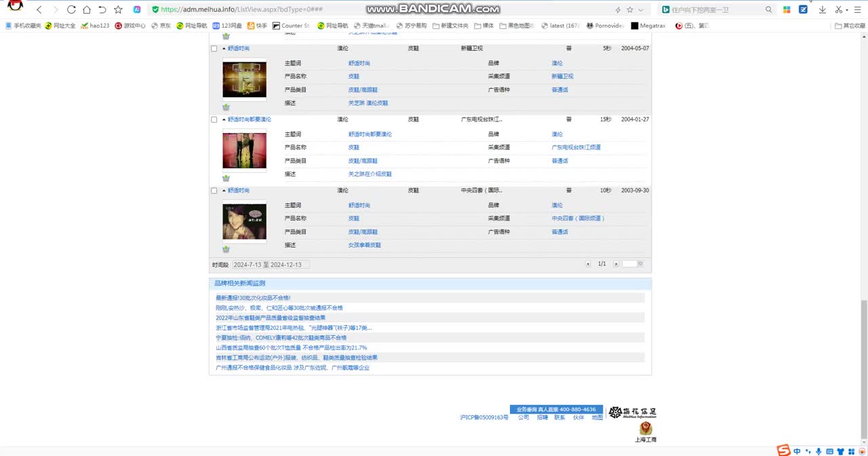
Task: Open the 其它收藏 bookmarks folder
Action: [850, 26]
